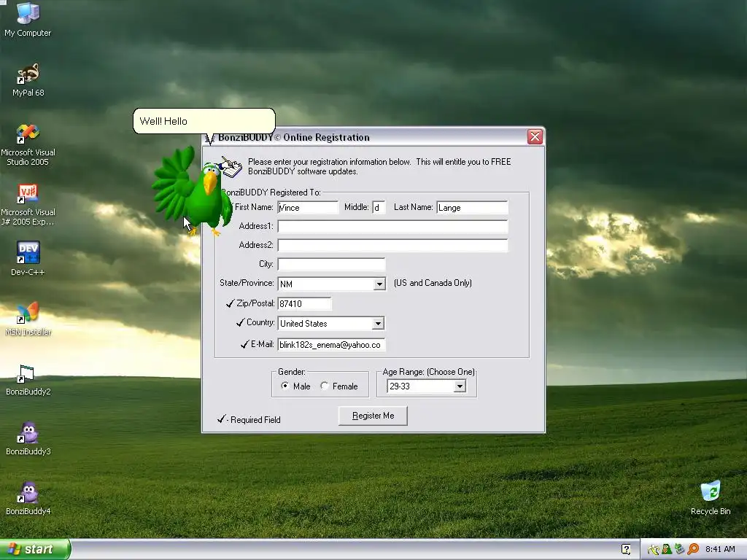The height and width of the screenshot is (560, 747).
Task: Click the blue-green tray icon before magnifier
Action: (680, 550)
